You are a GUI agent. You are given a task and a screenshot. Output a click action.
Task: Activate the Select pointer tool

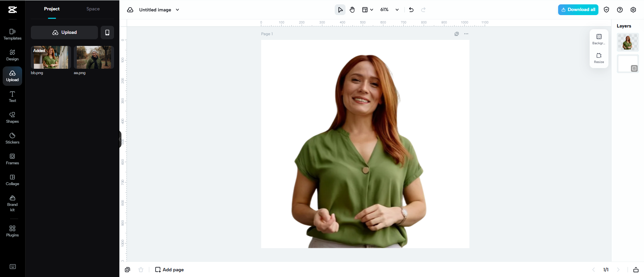[340, 10]
